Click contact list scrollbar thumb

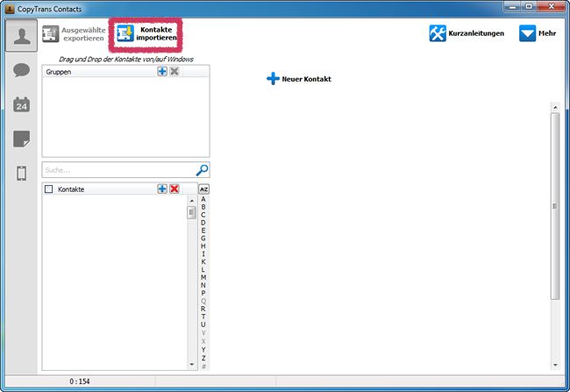pos(191,212)
